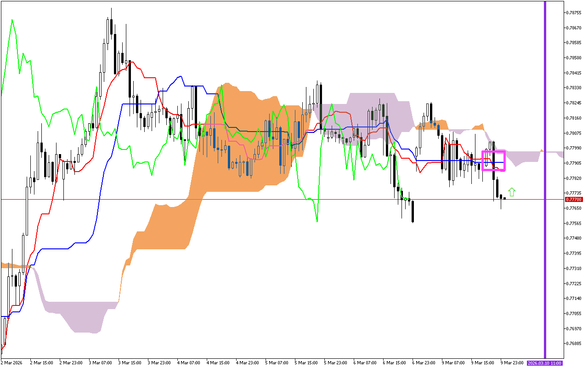This screenshot has width=588, height=368.
Task: Select the large orange Ichimoku cloud
Action: [x=239, y=138]
